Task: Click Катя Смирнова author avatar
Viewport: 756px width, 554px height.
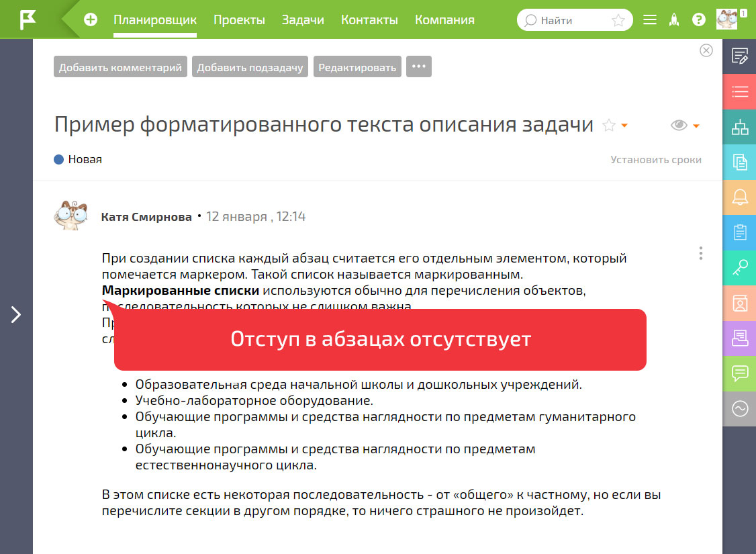Action: tap(71, 216)
